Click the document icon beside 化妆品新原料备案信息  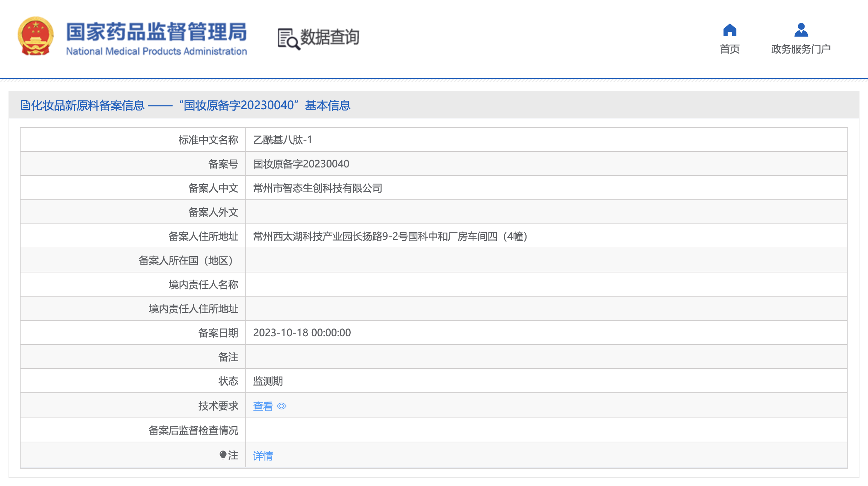(x=25, y=105)
